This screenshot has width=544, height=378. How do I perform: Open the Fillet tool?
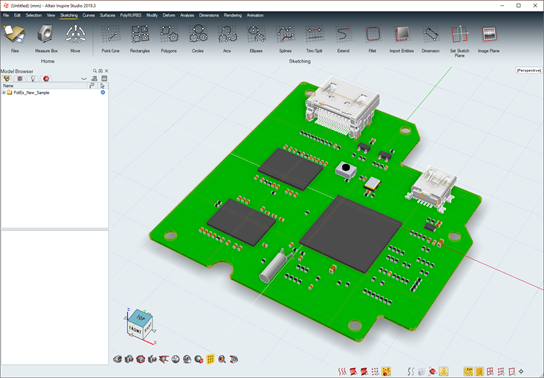coord(373,38)
